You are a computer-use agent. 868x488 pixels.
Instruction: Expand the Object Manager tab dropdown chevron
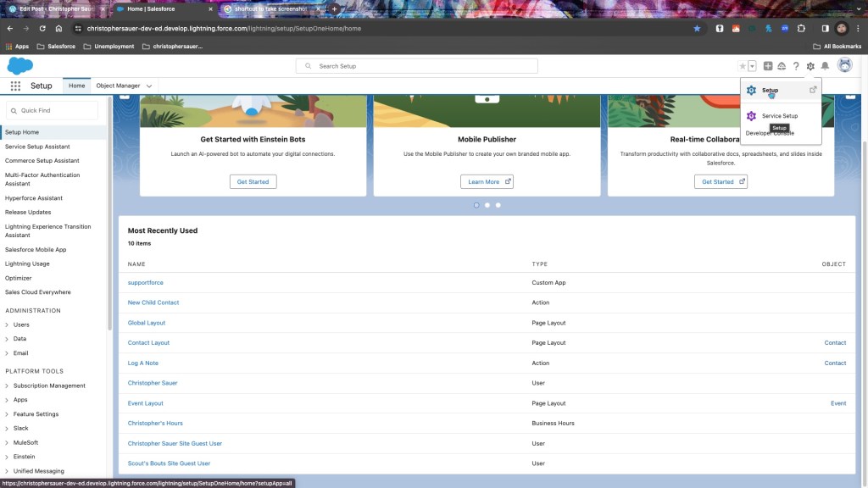coord(149,86)
